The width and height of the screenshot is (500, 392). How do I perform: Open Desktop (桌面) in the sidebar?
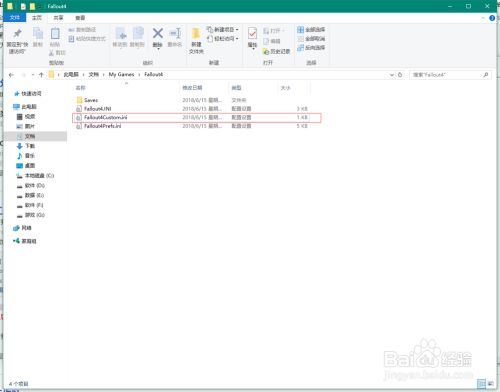coord(26,166)
